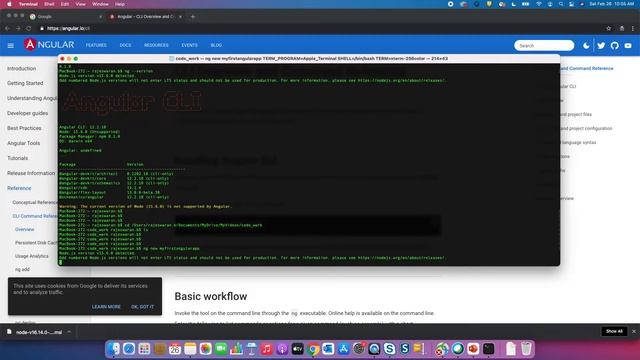Image resolution: width=640 pixels, height=360 pixels.
Task: Click the Angular logo in the header
Action: (49, 45)
